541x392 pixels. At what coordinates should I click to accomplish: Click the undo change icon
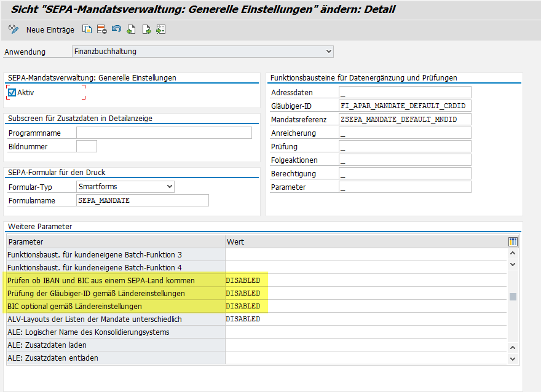[116, 29]
